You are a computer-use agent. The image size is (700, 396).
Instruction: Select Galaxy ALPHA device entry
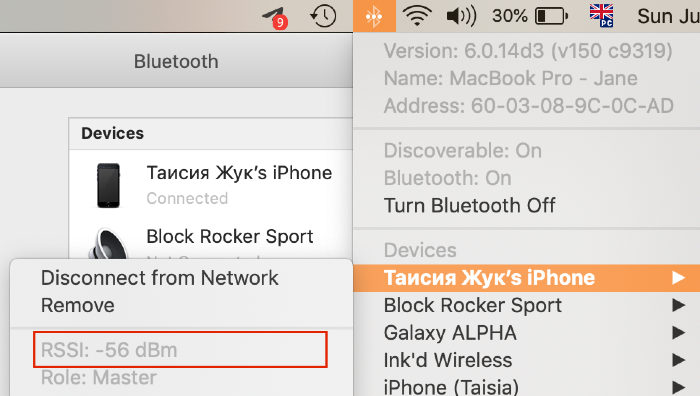pos(527,333)
